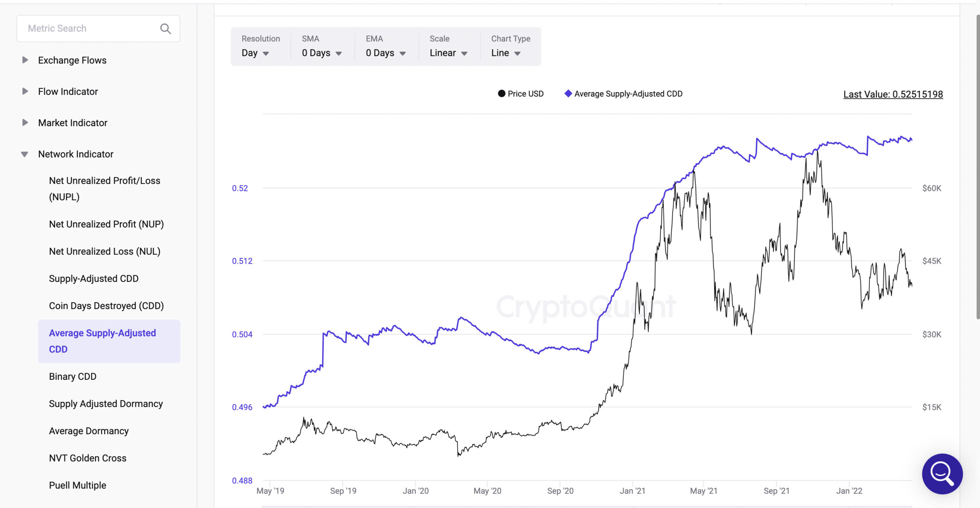Click the 0.512 left axis value
The image size is (980, 508).
[x=242, y=261]
